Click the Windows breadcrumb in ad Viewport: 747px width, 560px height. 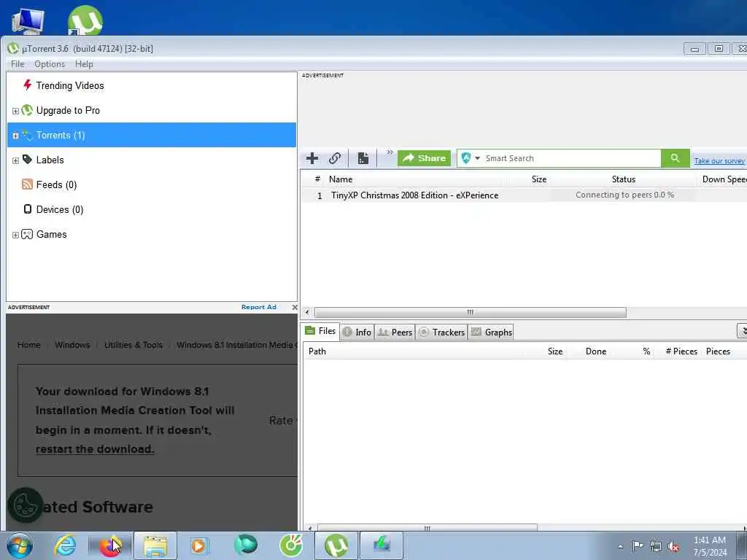(x=72, y=345)
